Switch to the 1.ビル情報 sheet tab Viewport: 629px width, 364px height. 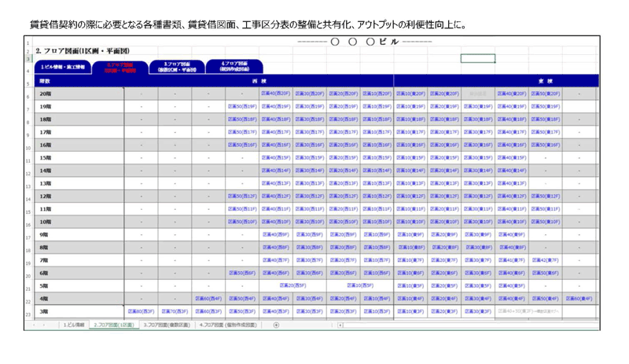point(74,325)
